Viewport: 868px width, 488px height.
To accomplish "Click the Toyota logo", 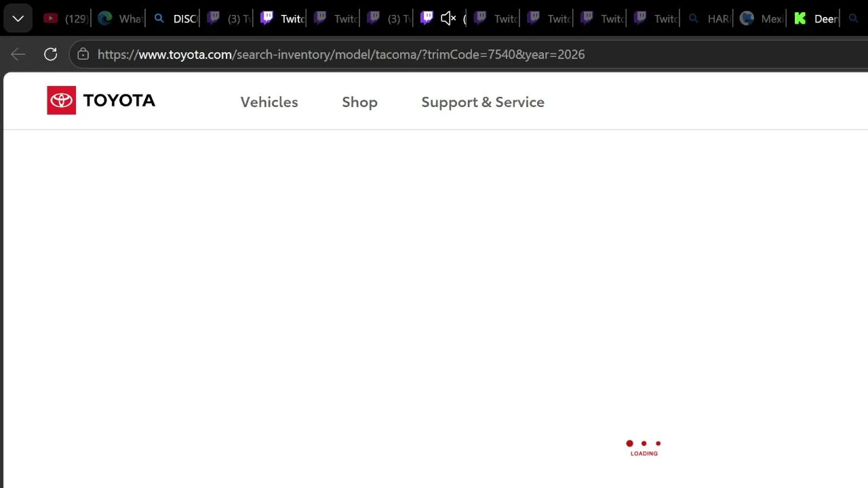I will click(x=101, y=100).
